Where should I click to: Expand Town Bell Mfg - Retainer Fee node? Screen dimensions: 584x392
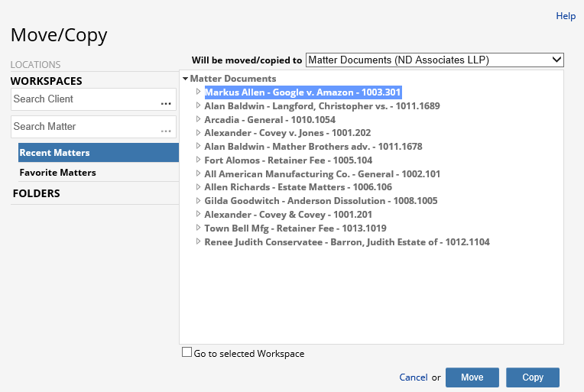pos(198,228)
